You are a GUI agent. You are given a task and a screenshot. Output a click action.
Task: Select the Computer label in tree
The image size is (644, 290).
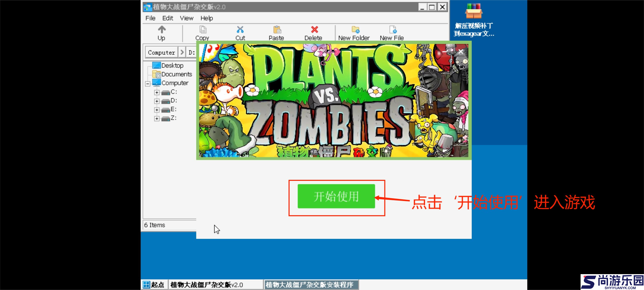click(175, 83)
